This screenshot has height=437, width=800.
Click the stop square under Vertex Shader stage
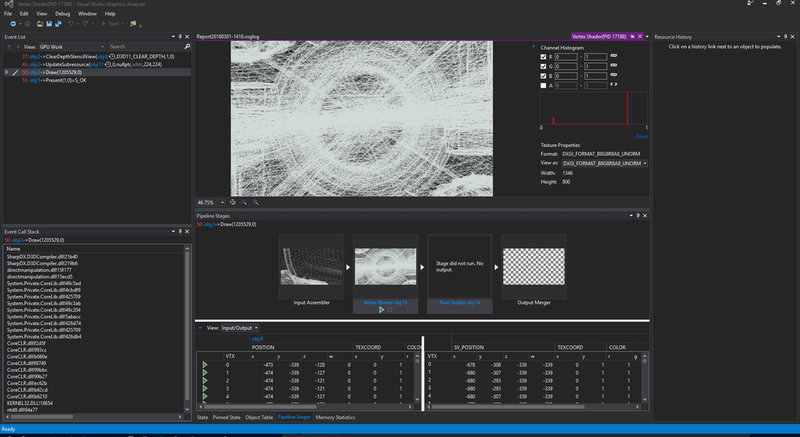click(390, 310)
